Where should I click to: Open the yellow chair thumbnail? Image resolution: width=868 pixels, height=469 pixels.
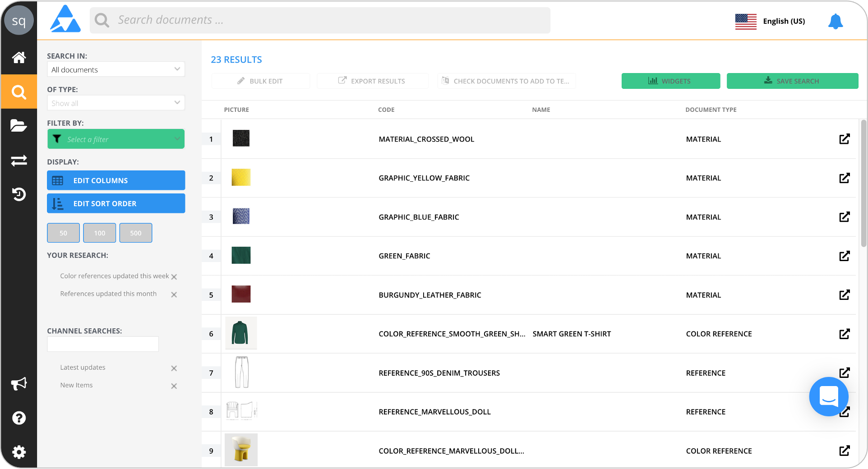[241, 450]
